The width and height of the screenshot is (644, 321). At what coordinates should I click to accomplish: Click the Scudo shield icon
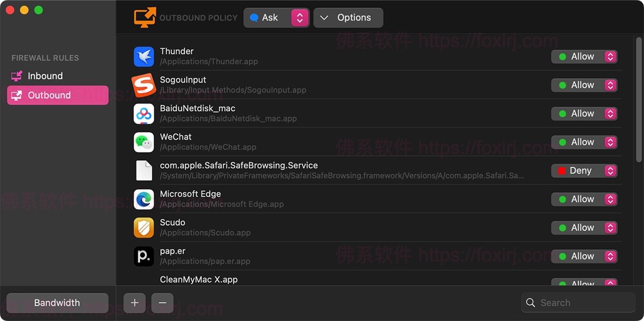(144, 228)
